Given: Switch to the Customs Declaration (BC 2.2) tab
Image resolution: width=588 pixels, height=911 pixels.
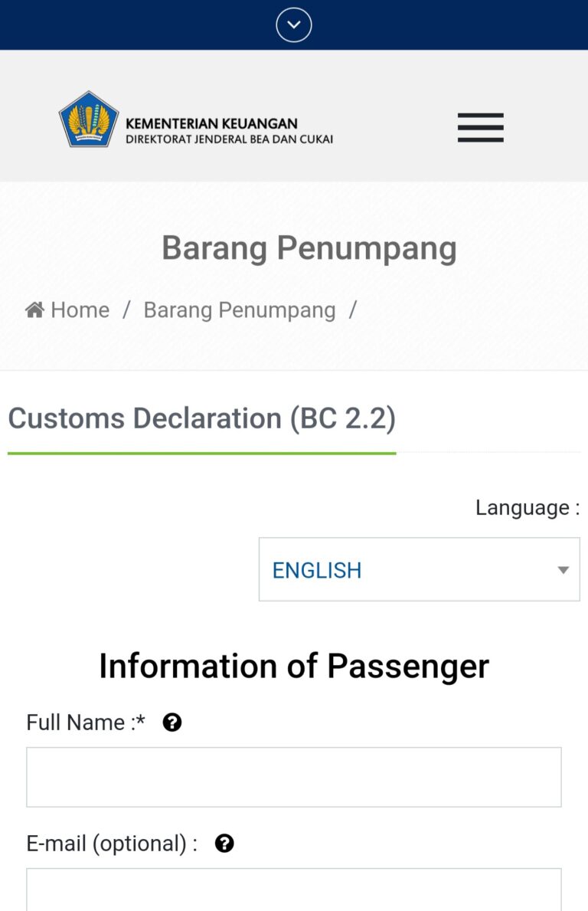Looking at the screenshot, I should pos(201,418).
